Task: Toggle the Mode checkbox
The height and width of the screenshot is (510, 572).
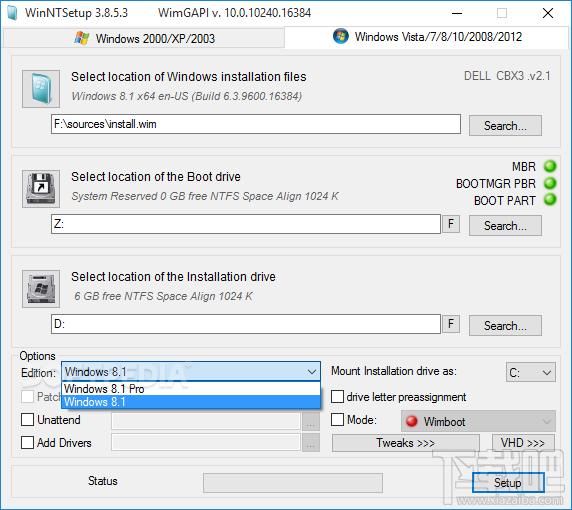Action: [337, 420]
